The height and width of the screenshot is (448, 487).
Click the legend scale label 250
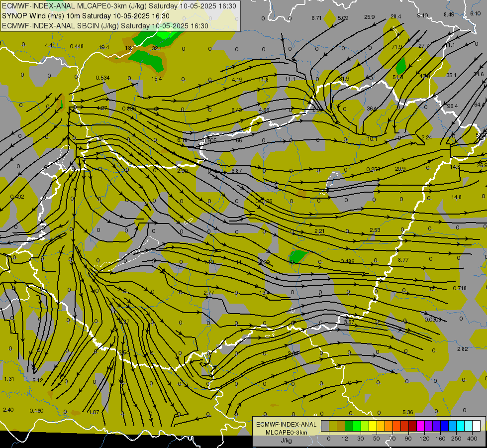[456, 439]
